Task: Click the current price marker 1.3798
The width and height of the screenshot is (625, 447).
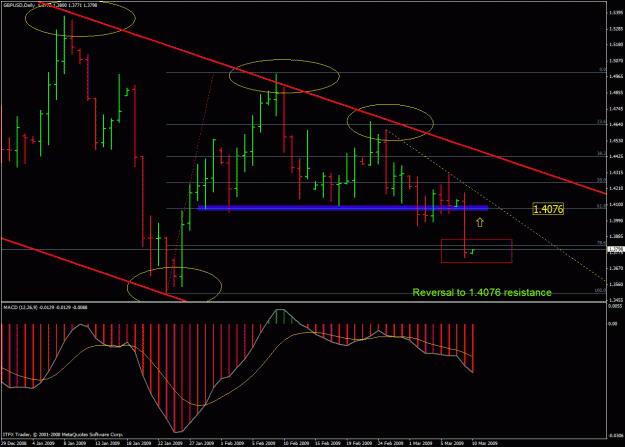Action: coord(615,249)
